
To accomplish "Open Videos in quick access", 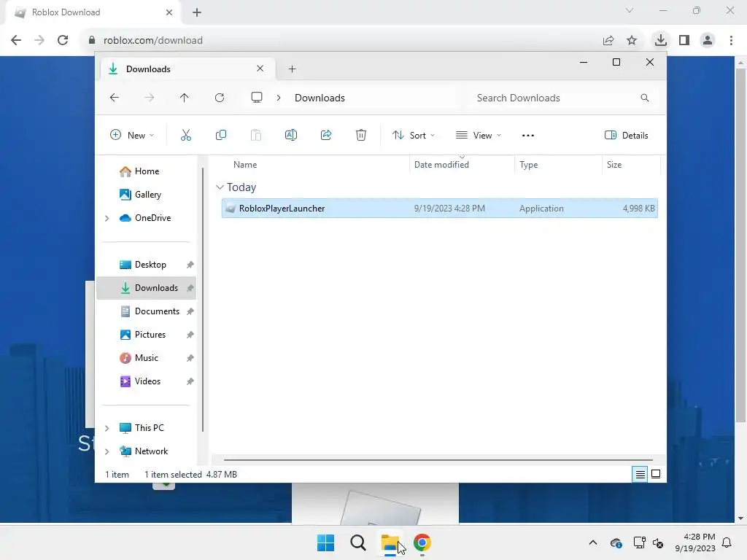I will coord(147,381).
